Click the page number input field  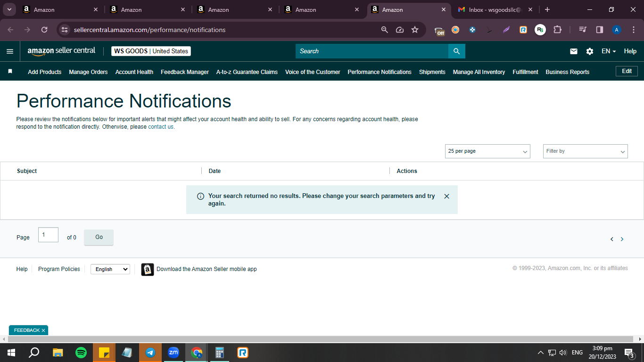[x=48, y=235]
